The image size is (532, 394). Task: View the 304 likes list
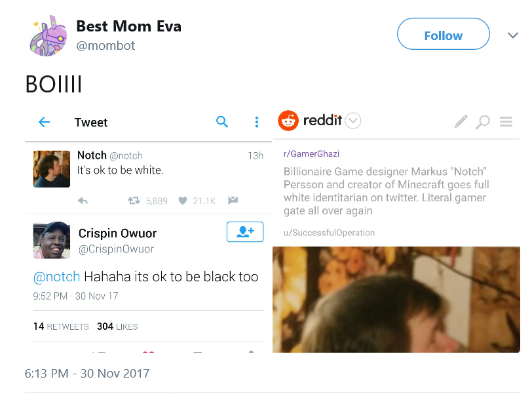click(117, 326)
